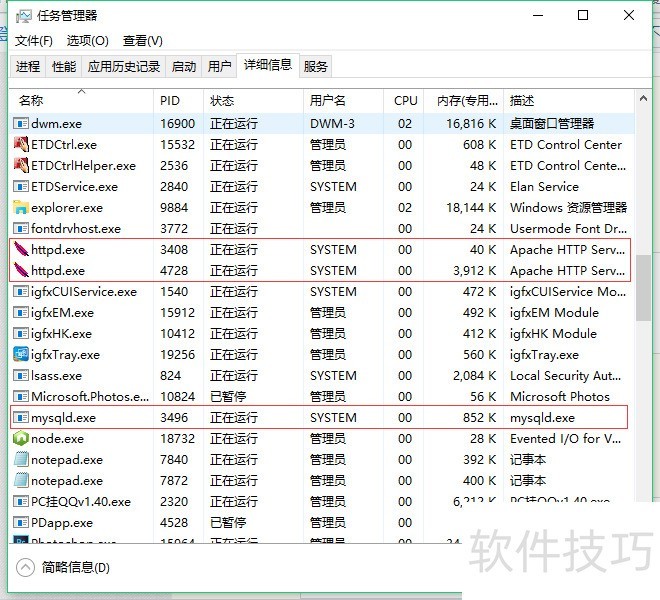Click the node.exe green hexagon icon
660x600 pixels.
pos(21,439)
